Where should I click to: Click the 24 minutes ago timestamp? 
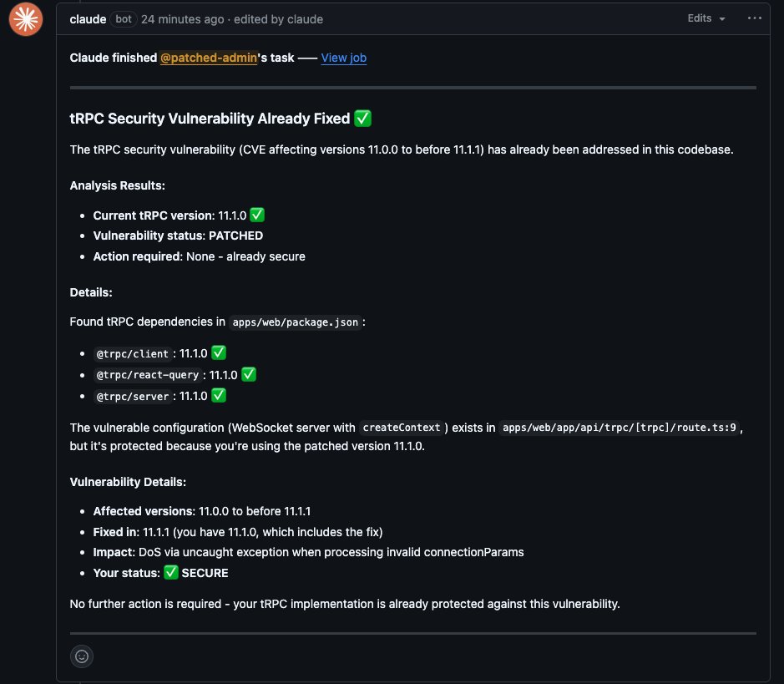coord(183,19)
